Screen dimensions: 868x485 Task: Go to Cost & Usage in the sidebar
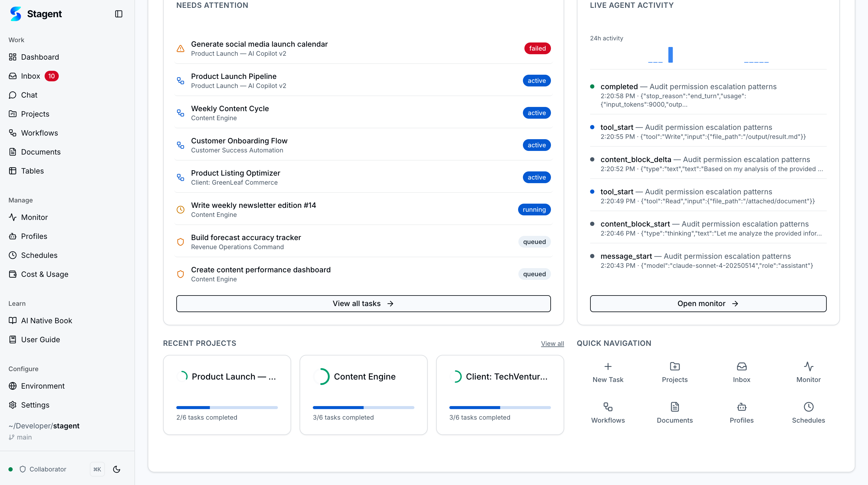tap(45, 274)
